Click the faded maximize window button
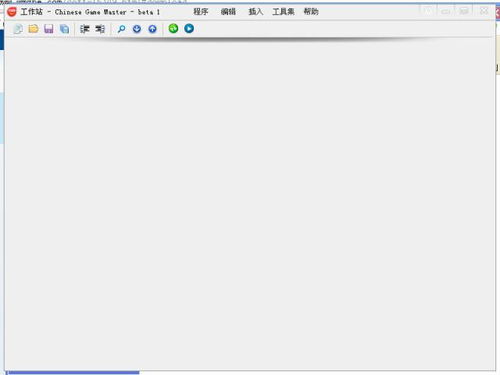500x375 pixels. point(464,11)
